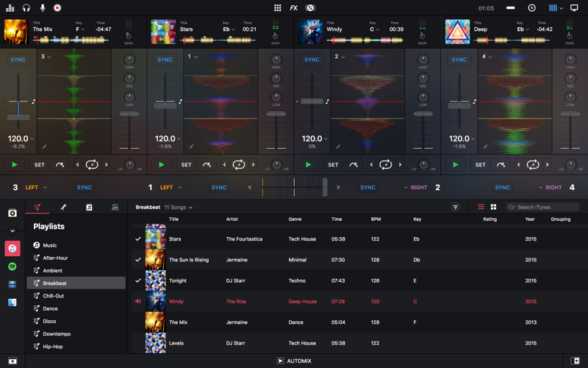Play deck 4 Deep

pos(456,164)
